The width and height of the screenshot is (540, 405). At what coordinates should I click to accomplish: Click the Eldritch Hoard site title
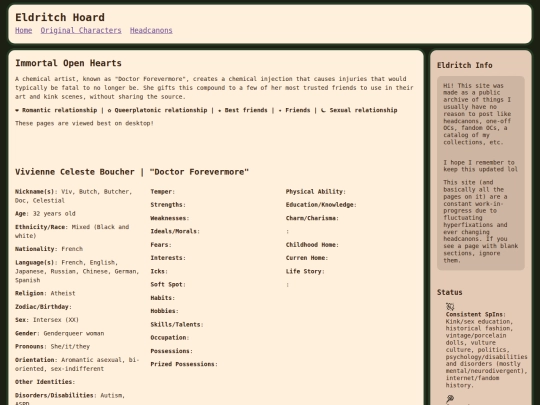[x=60, y=17]
